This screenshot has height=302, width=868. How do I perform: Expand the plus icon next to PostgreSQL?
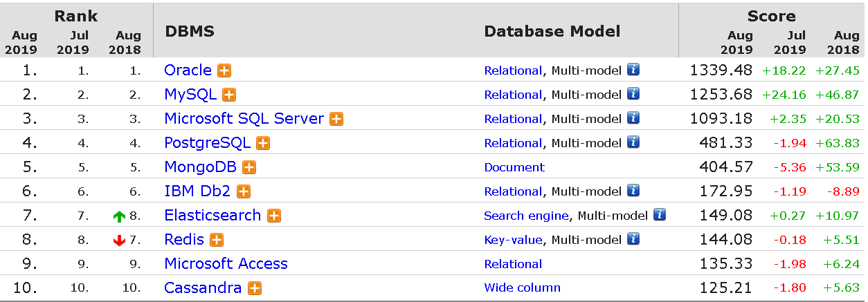[x=263, y=143]
